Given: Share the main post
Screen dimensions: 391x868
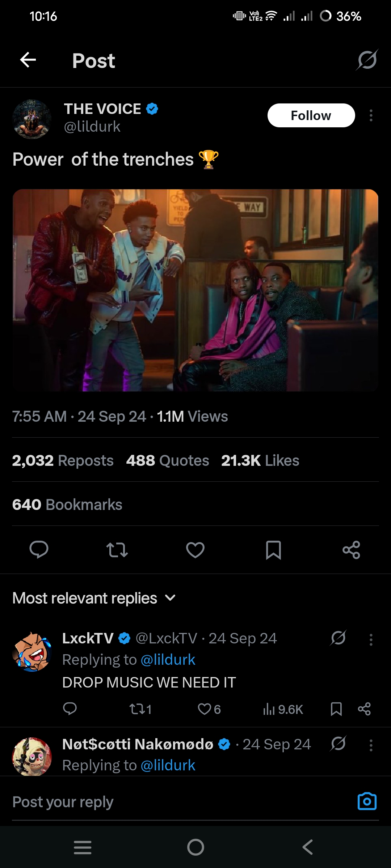Looking at the screenshot, I should [x=351, y=550].
